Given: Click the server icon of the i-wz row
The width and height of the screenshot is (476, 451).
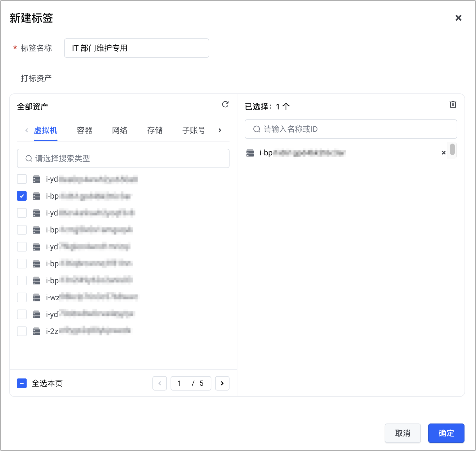Looking at the screenshot, I should pyautogui.click(x=36, y=297).
